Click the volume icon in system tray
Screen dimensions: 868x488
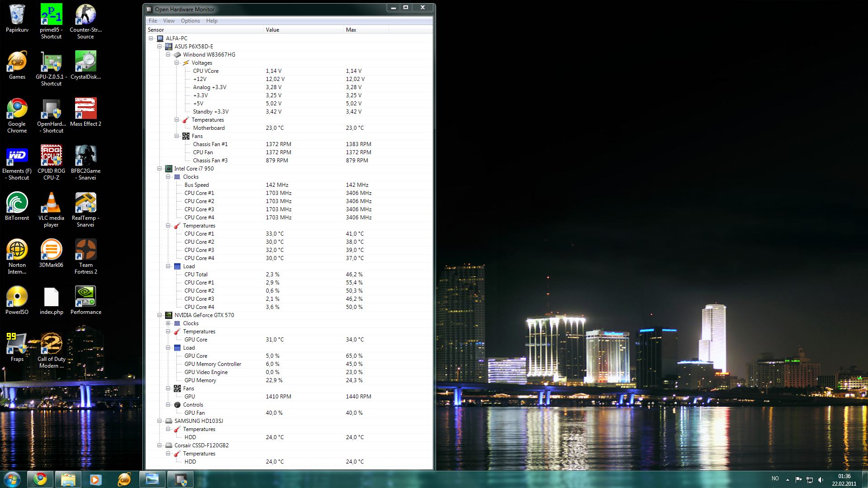tap(821, 479)
